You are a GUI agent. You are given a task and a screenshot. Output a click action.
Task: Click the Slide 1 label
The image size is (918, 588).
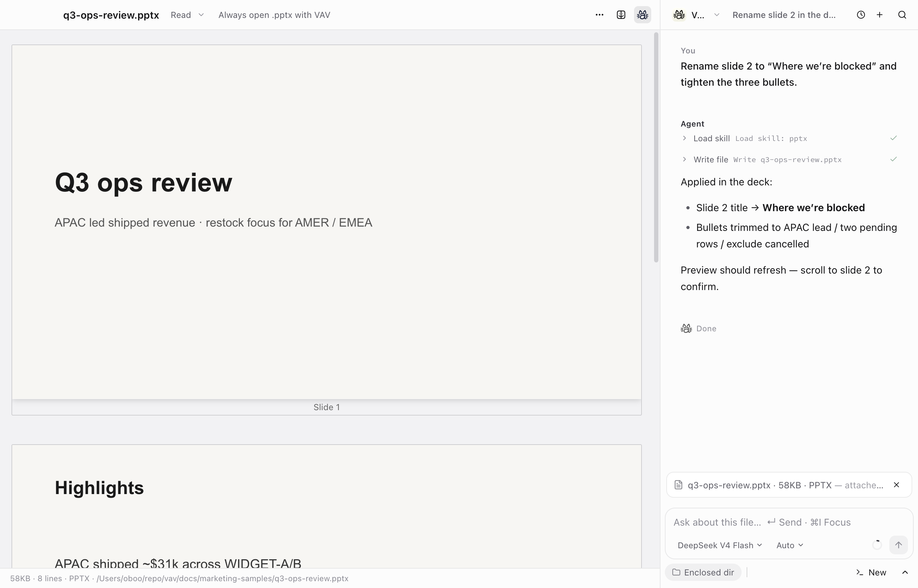pyautogui.click(x=326, y=407)
